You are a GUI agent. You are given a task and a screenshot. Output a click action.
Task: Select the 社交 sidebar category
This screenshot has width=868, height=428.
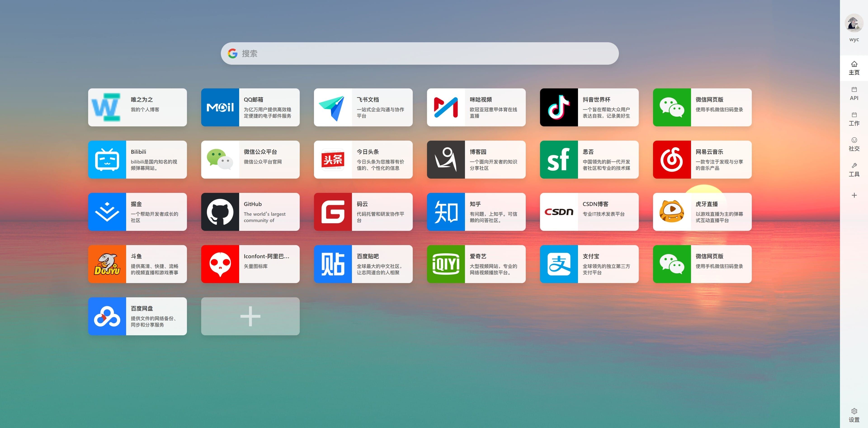point(854,144)
